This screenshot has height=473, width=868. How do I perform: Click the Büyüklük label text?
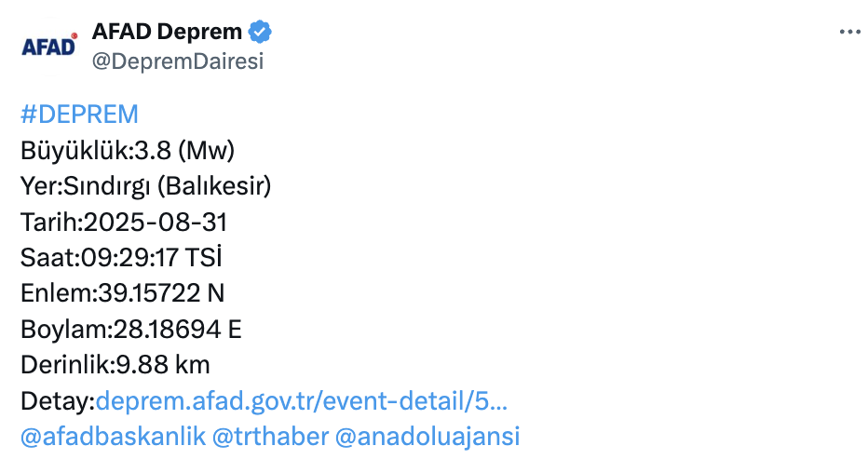(75, 151)
